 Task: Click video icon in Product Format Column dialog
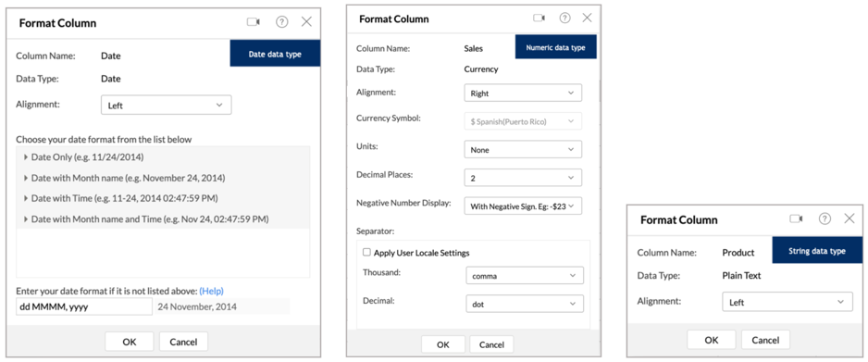(796, 218)
